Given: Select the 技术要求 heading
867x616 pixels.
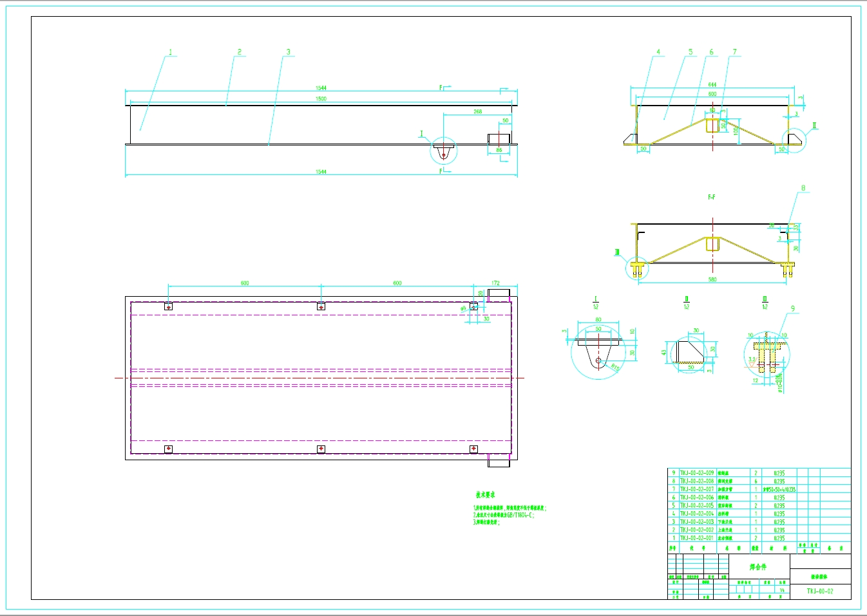Looking at the screenshot, I should [x=486, y=495].
